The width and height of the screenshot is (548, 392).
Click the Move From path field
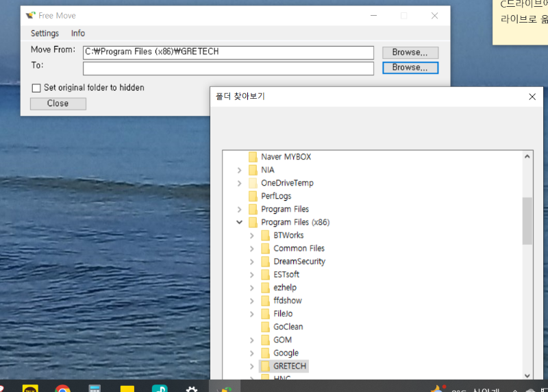(x=228, y=53)
